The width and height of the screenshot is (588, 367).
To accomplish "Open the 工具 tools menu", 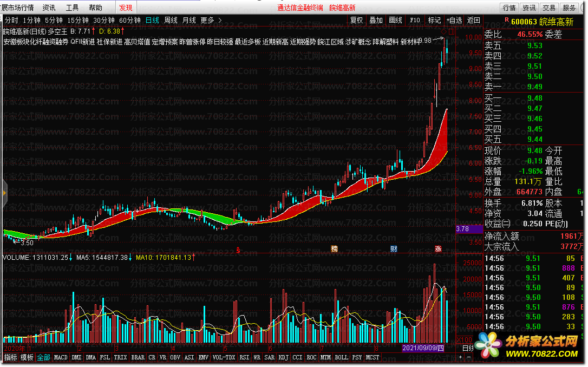I will (72, 8).
